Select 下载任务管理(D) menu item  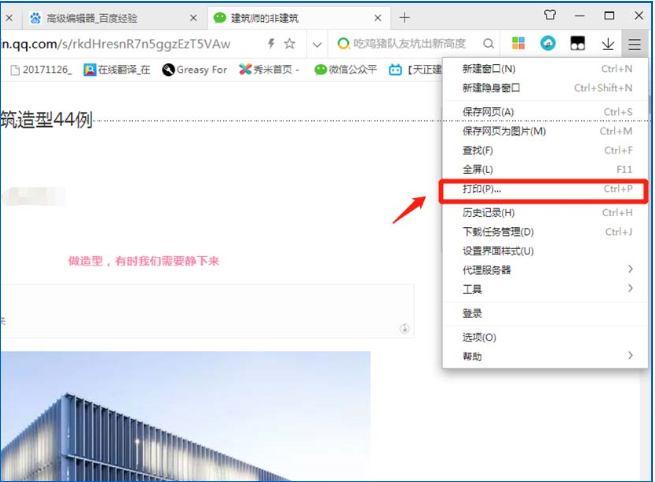tap(546, 232)
